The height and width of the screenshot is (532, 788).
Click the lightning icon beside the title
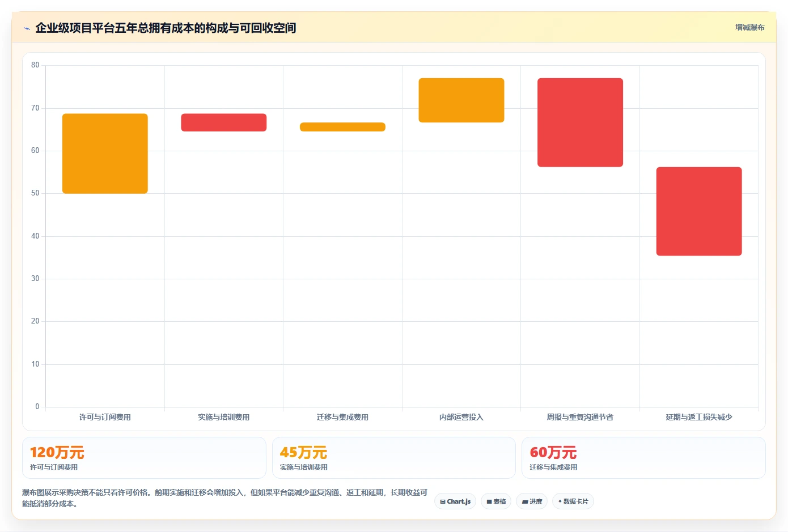point(27,28)
